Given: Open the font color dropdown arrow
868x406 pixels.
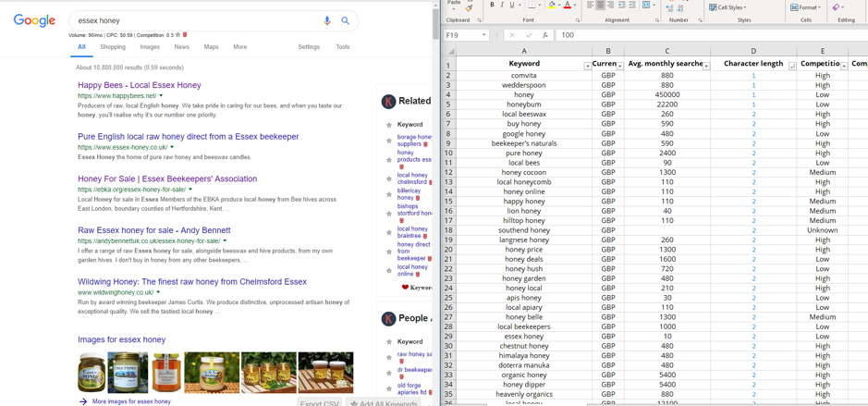Looking at the screenshot, I should pos(574,6).
